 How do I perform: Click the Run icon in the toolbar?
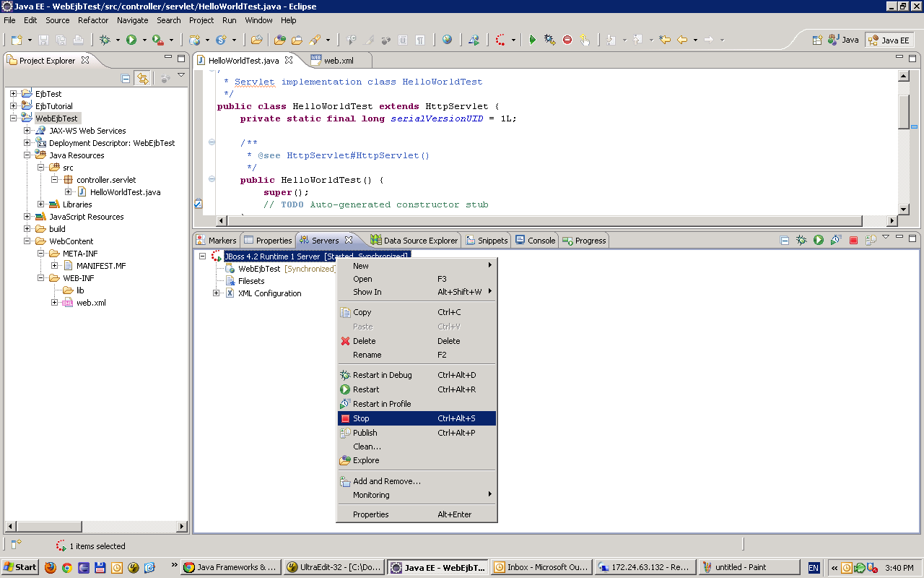[131, 40]
